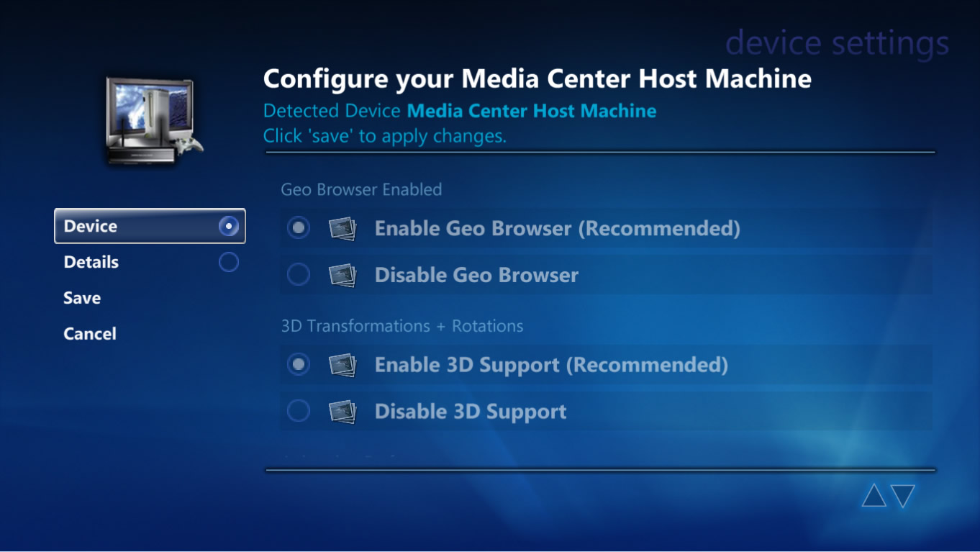Click Save to apply changes

[82, 298]
